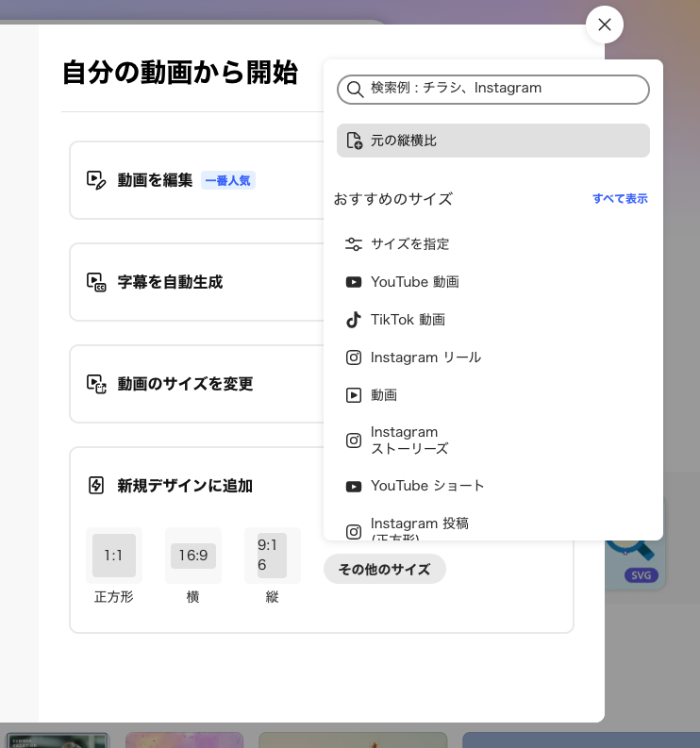Click the TikTok 動画 icon
Viewport: 700px width, 748px height.
tap(354, 320)
